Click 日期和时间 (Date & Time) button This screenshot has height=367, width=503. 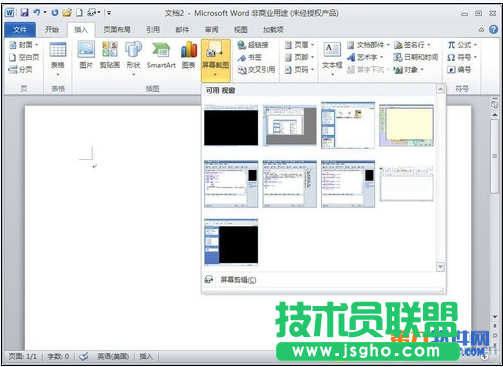pyautogui.click(x=416, y=57)
